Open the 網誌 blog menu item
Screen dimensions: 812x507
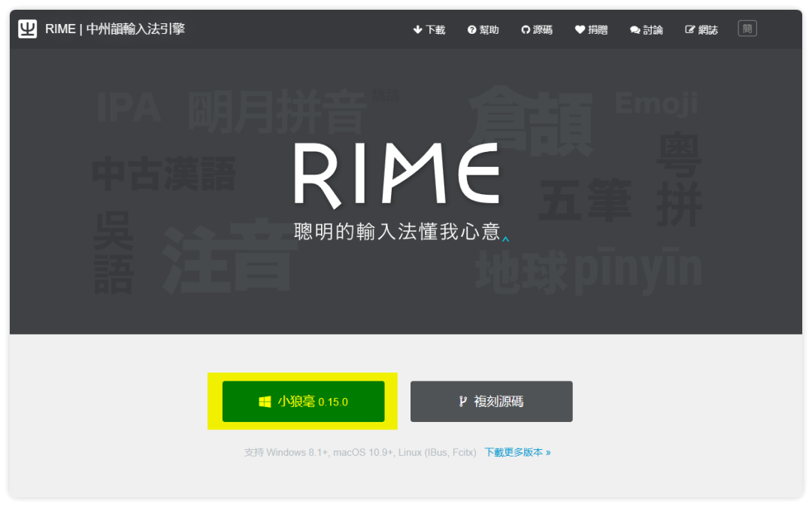coord(701,30)
